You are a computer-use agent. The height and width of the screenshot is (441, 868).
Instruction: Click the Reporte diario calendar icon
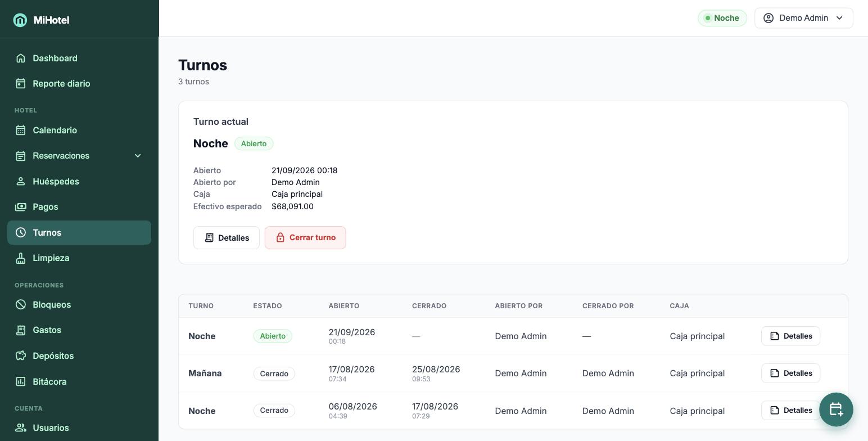click(21, 84)
